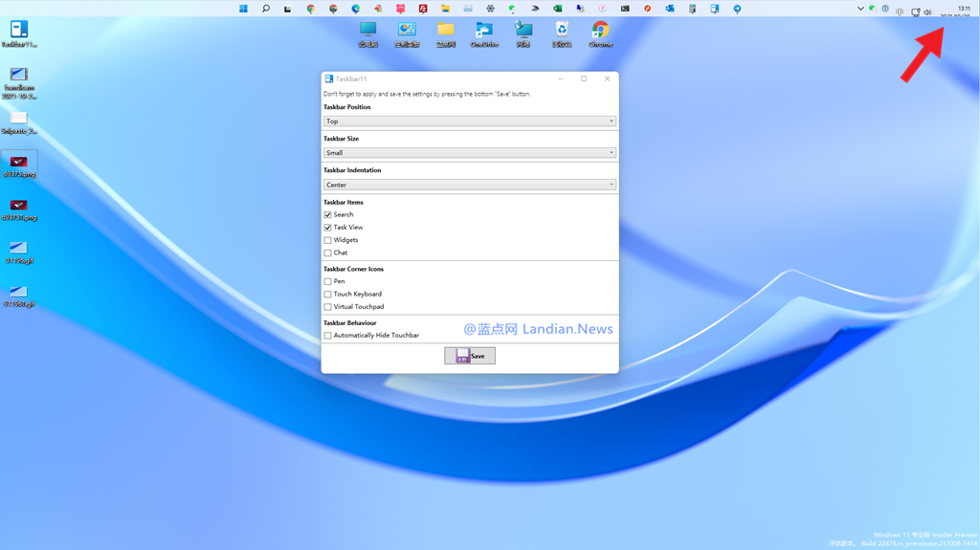980x550 pixels.
Task: Maximize the Taskbar11 window
Action: [584, 78]
